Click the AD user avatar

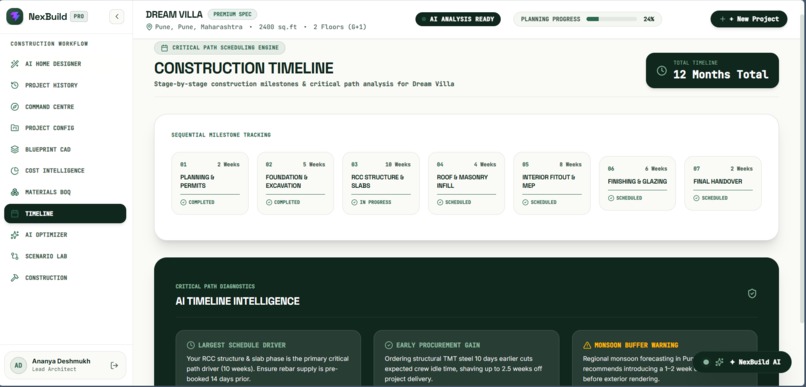pos(19,365)
